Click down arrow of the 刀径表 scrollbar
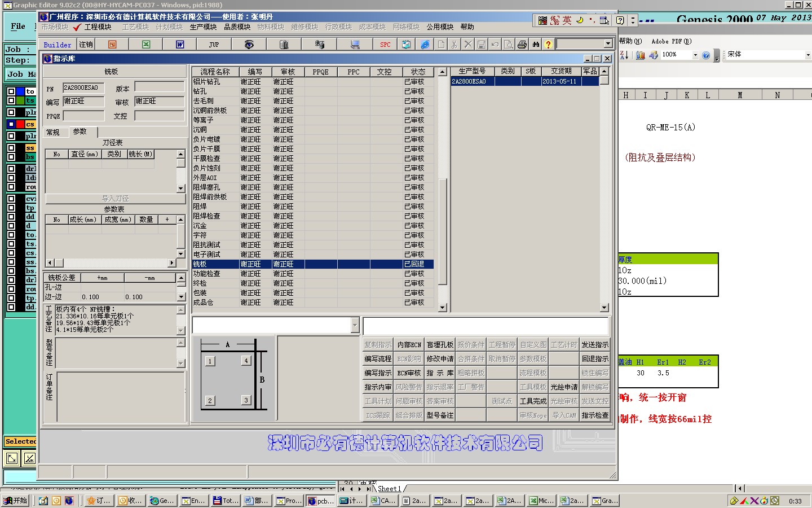812x508 pixels. (x=180, y=189)
